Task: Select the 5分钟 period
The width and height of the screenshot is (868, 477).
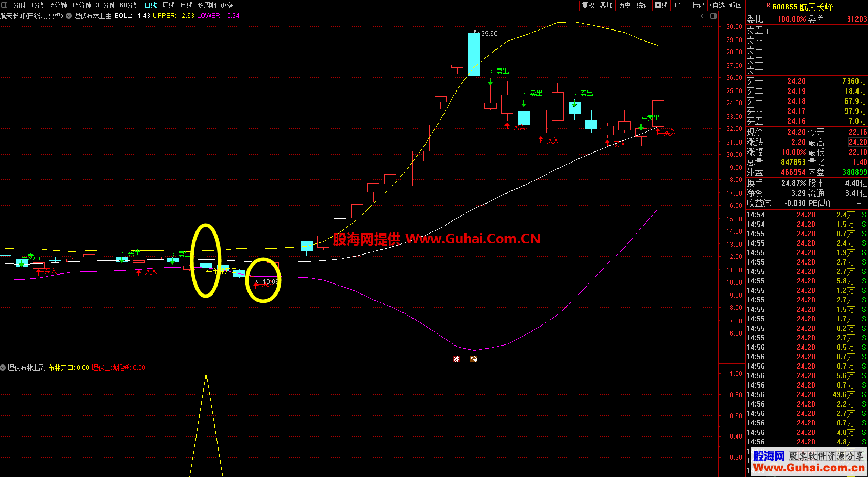Action: point(59,5)
